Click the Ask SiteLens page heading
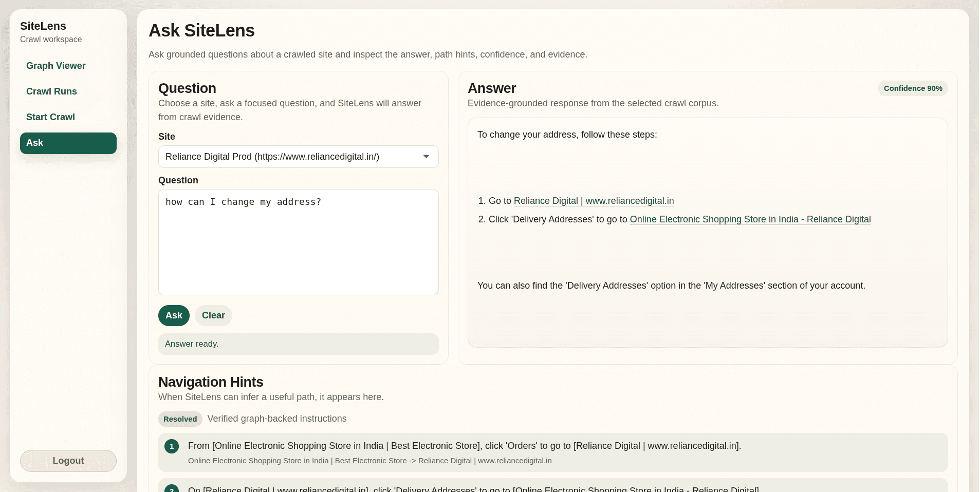 pos(201,31)
